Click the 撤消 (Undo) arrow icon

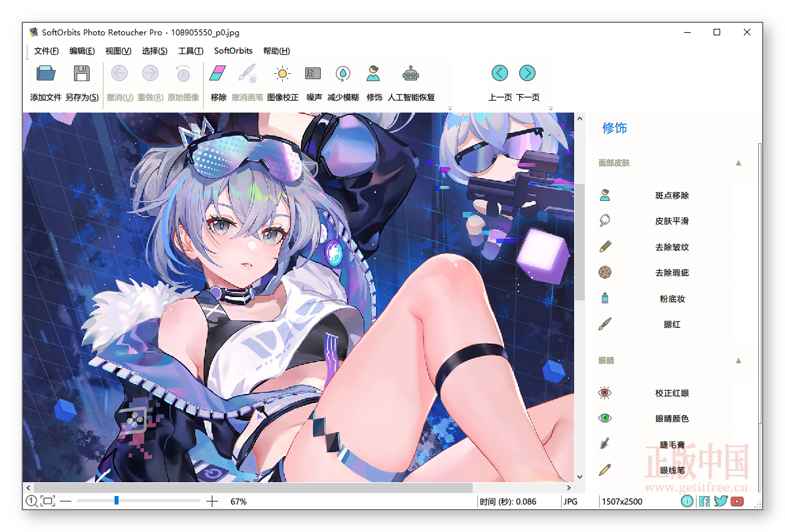(119, 73)
